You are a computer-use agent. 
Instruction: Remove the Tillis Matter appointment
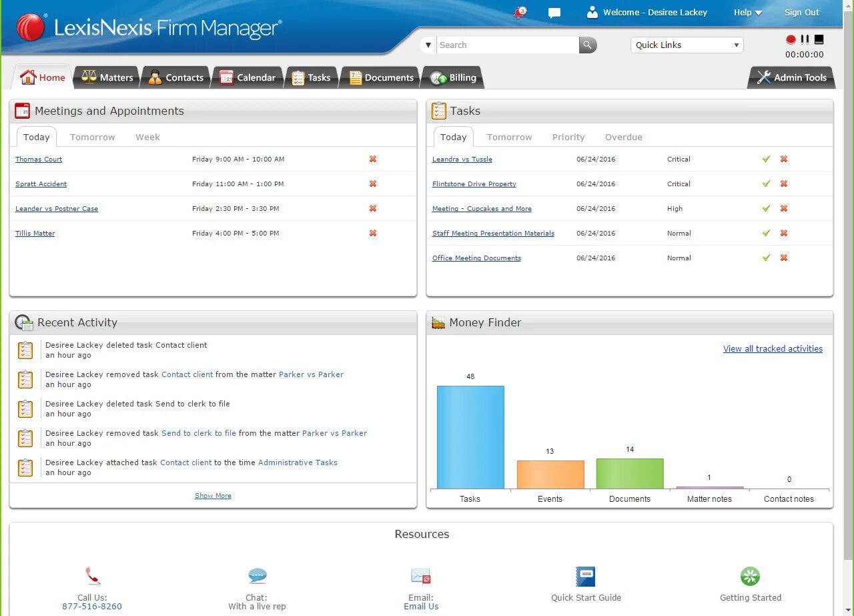tap(373, 233)
